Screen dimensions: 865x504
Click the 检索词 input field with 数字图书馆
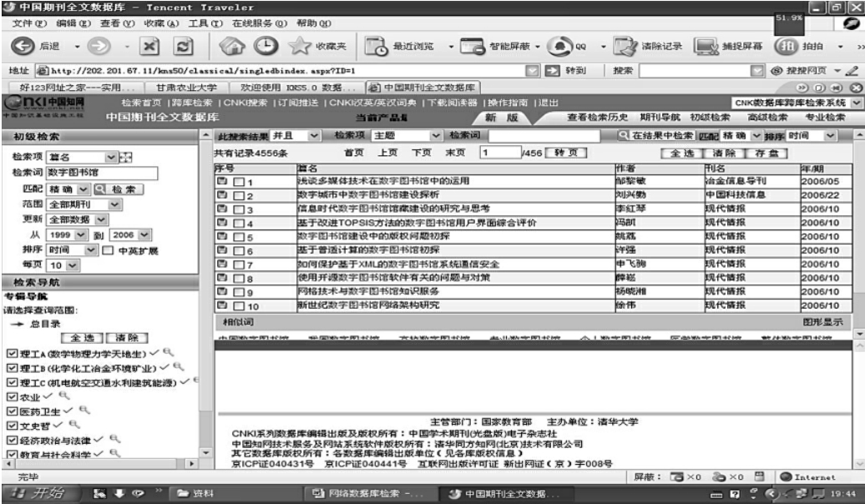pos(102,174)
